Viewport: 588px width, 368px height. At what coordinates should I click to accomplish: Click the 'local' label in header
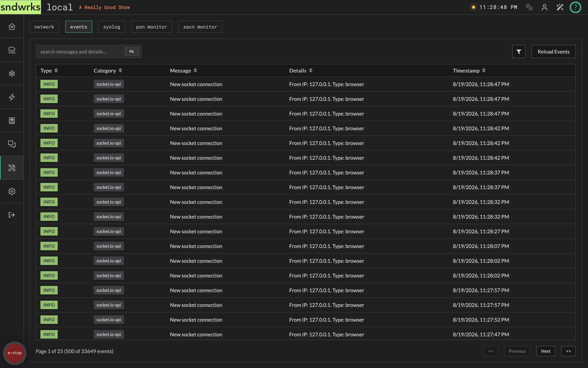point(60,7)
